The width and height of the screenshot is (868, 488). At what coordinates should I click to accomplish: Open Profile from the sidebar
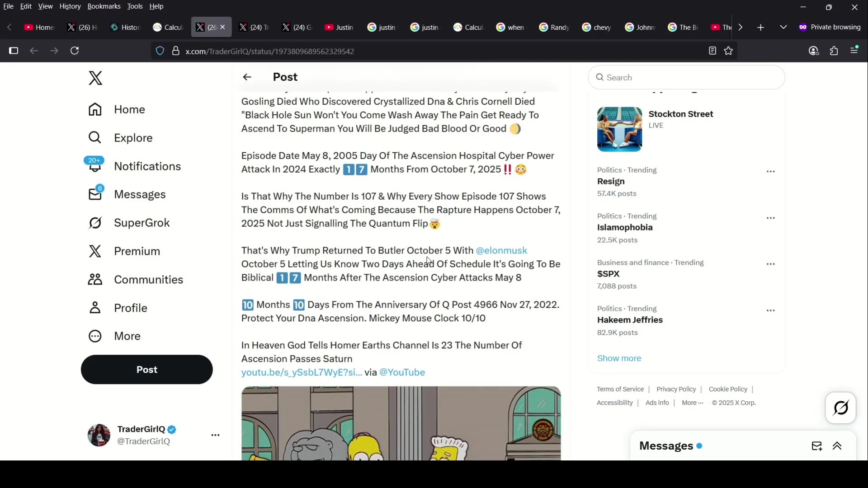point(118,309)
